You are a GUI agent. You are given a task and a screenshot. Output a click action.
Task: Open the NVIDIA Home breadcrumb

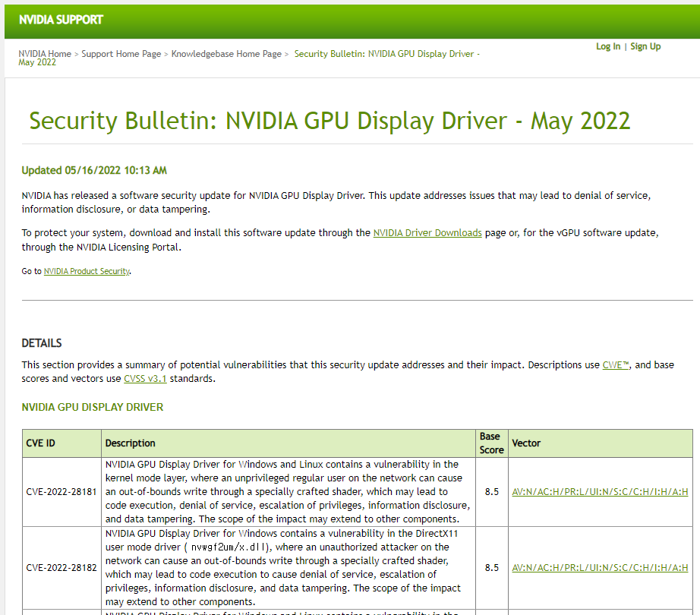tap(45, 54)
